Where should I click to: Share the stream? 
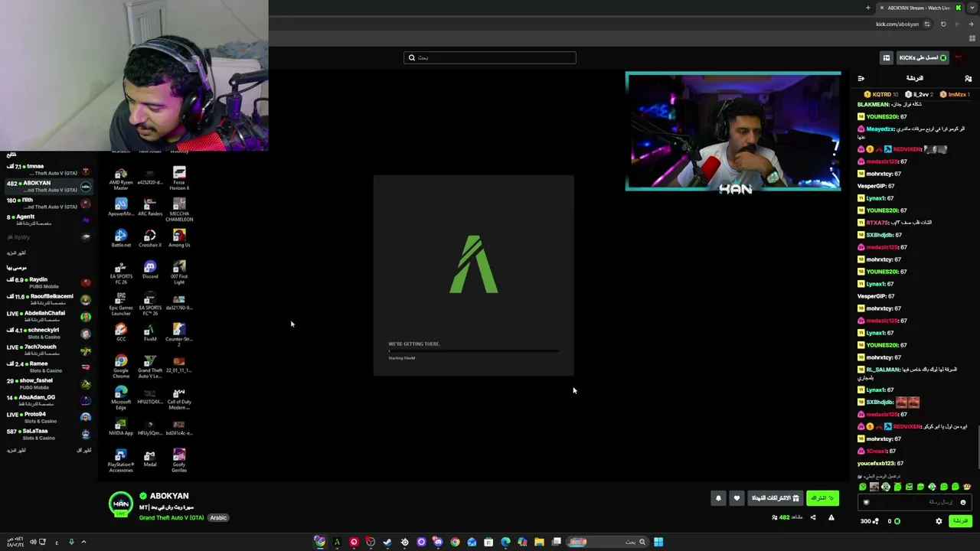(x=813, y=518)
